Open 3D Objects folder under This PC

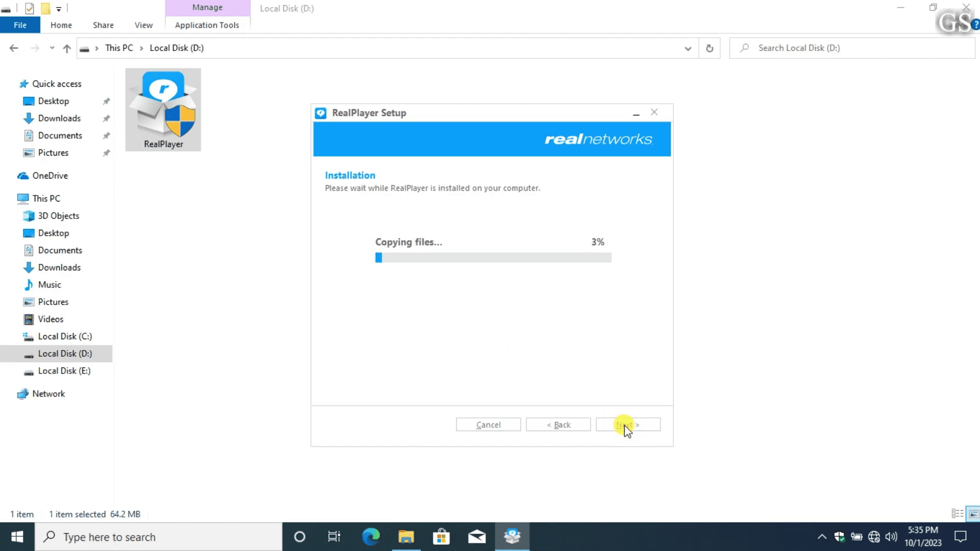click(x=58, y=216)
